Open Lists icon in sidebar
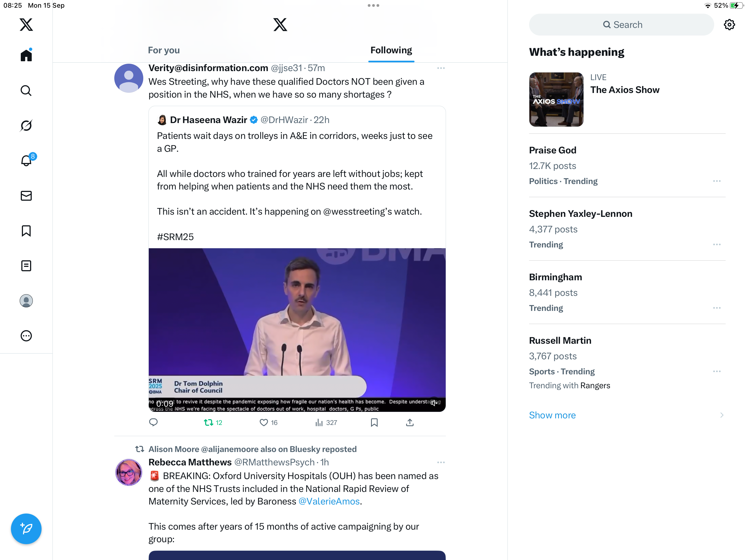747x560 pixels. tap(26, 266)
